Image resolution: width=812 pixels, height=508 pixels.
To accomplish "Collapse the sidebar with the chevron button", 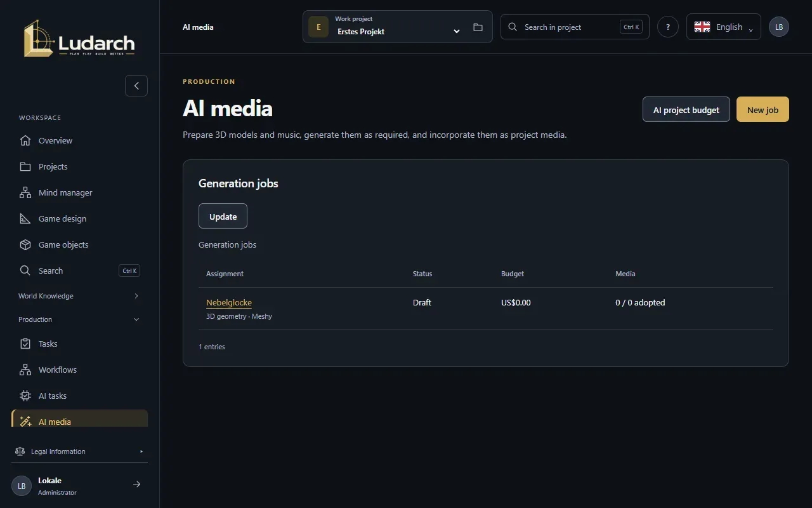I will 136,86.
